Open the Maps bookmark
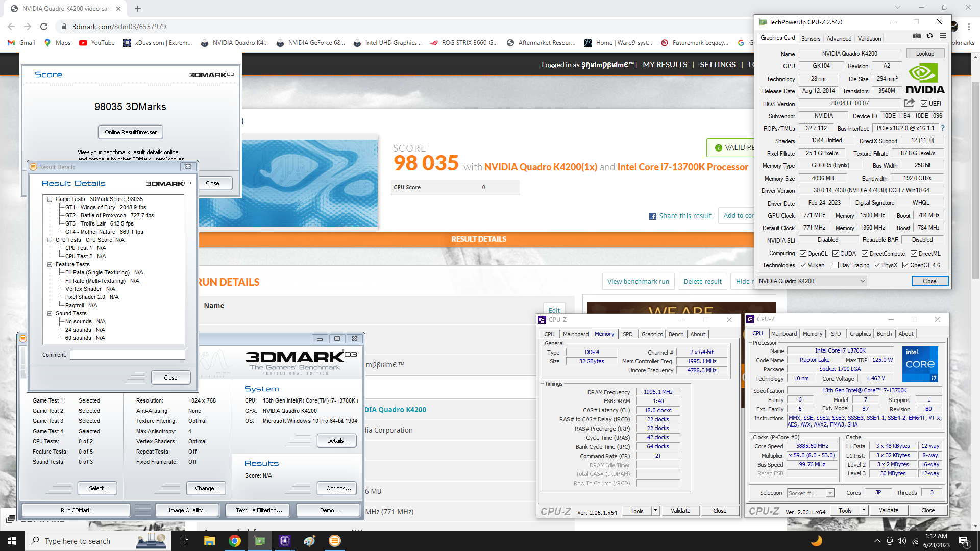This screenshot has height=551, width=980. pyautogui.click(x=57, y=43)
